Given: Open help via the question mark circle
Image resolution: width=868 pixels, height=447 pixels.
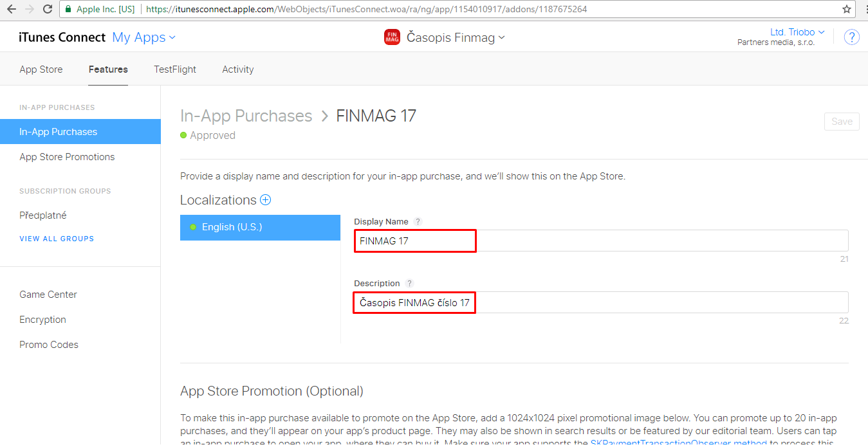Looking at the screenshot, I should [851, 37].
